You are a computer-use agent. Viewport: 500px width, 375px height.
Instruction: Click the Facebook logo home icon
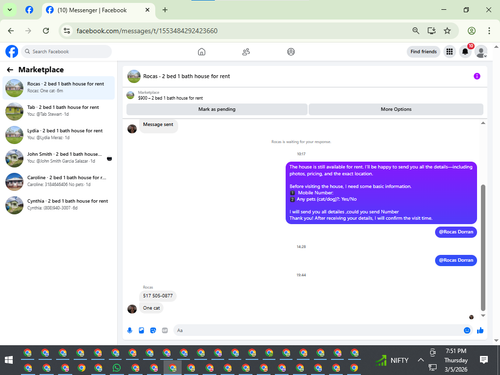12,52
